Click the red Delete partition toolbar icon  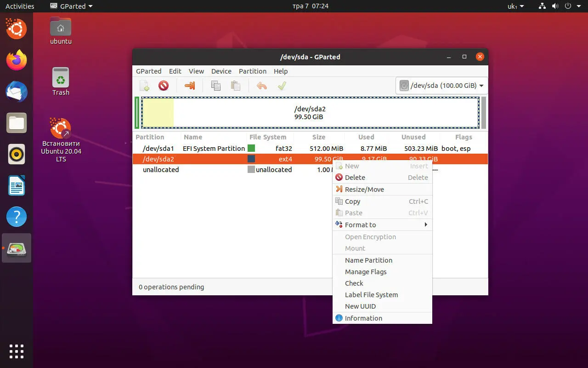pos(164,86)
